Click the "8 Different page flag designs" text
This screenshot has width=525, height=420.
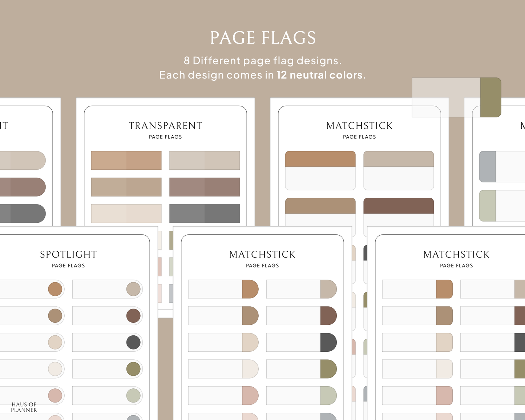tap(262, 61)
